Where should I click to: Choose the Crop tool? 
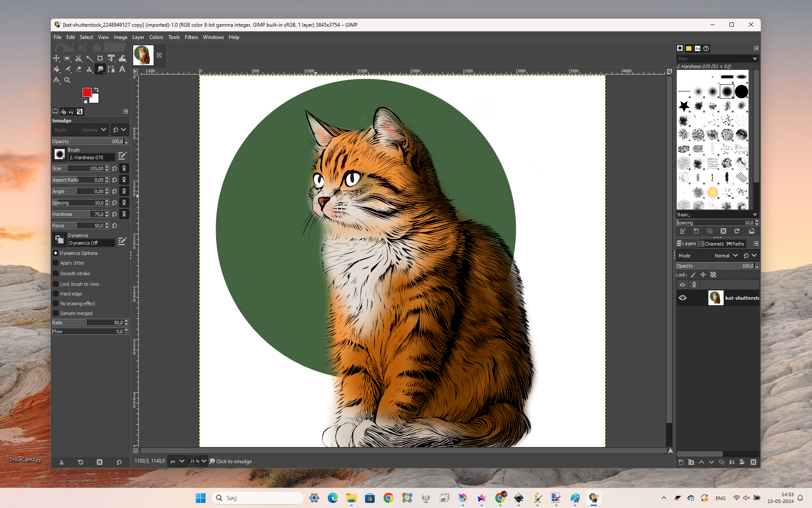tap(100, 58)
